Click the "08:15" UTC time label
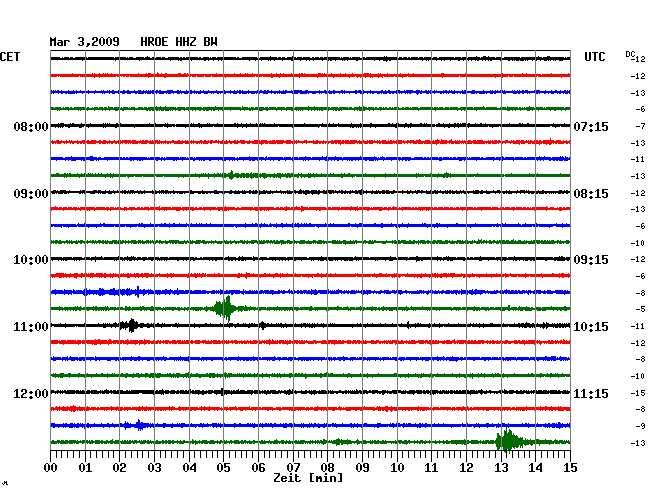Viewport: 650px width, 494px height. click(591, 194)
